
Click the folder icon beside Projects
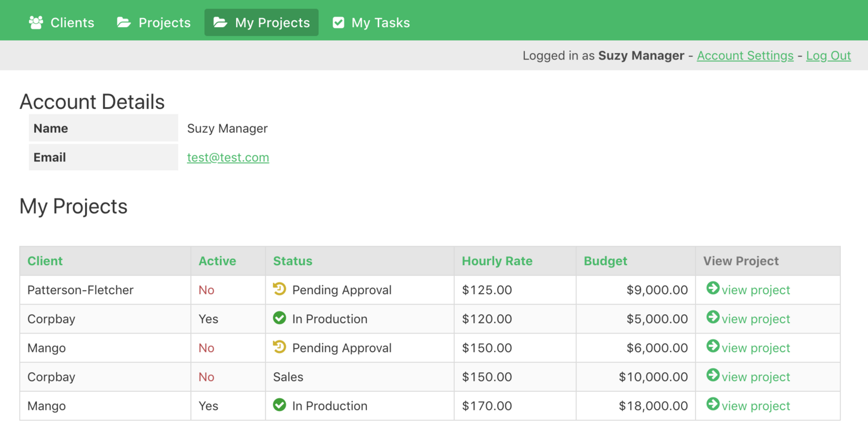[x=124, y=23]
